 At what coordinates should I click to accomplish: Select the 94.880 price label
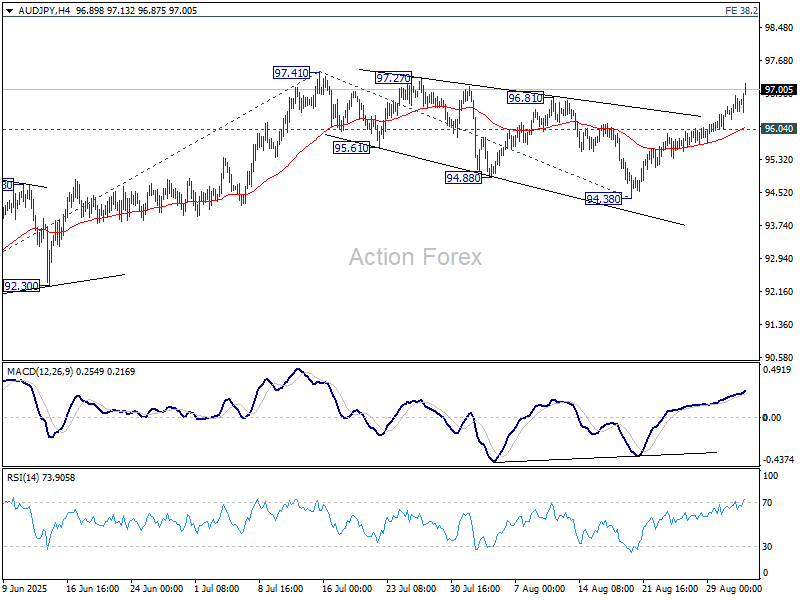(x=463, y=178)
